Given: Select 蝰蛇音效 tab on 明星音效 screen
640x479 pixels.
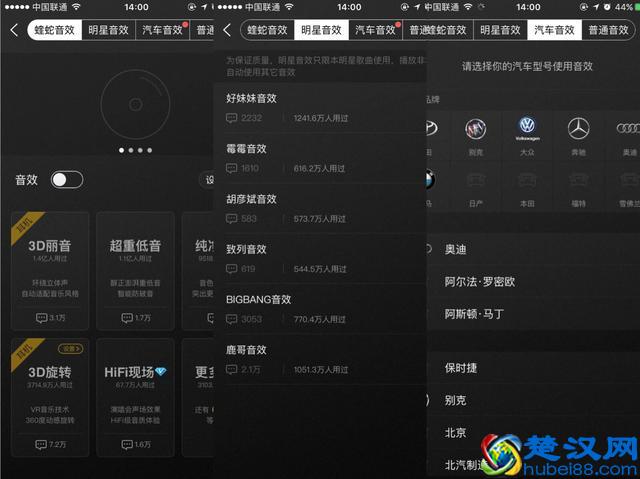Looking at the screenshot, I should [267, 30].
